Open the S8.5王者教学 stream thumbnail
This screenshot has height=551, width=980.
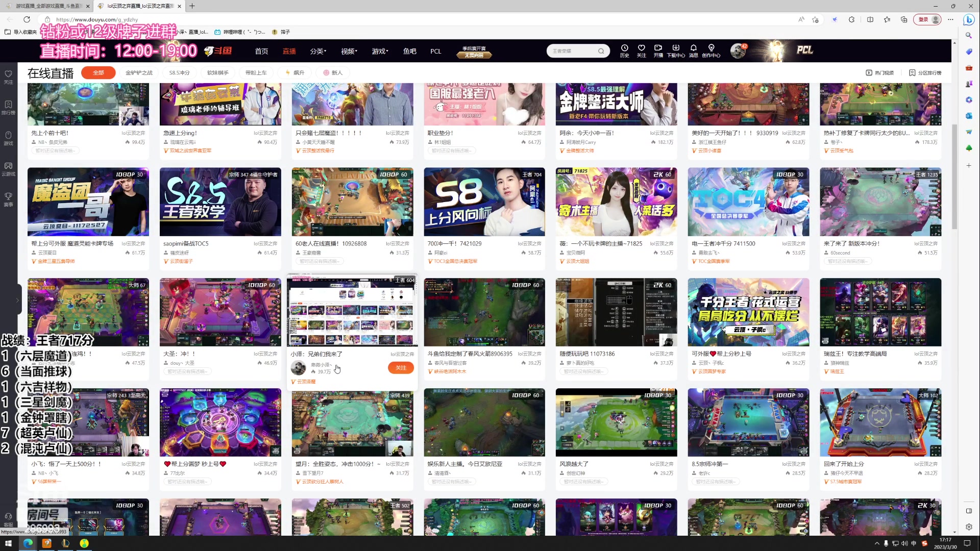point(220,202)
